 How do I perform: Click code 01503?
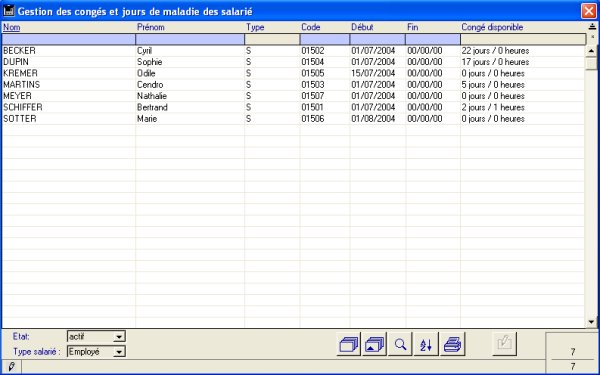point(313,85)
